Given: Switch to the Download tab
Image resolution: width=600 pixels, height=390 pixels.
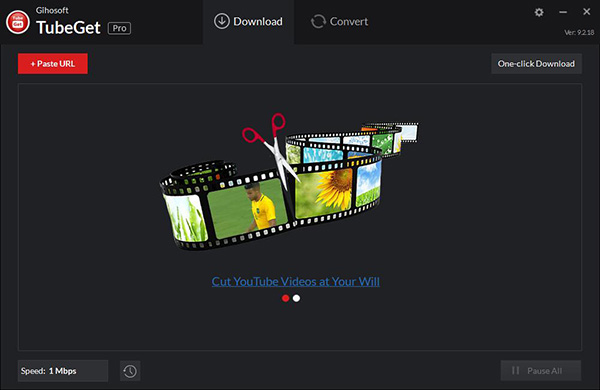Looking at the screenshot, I should coord(249,22).
